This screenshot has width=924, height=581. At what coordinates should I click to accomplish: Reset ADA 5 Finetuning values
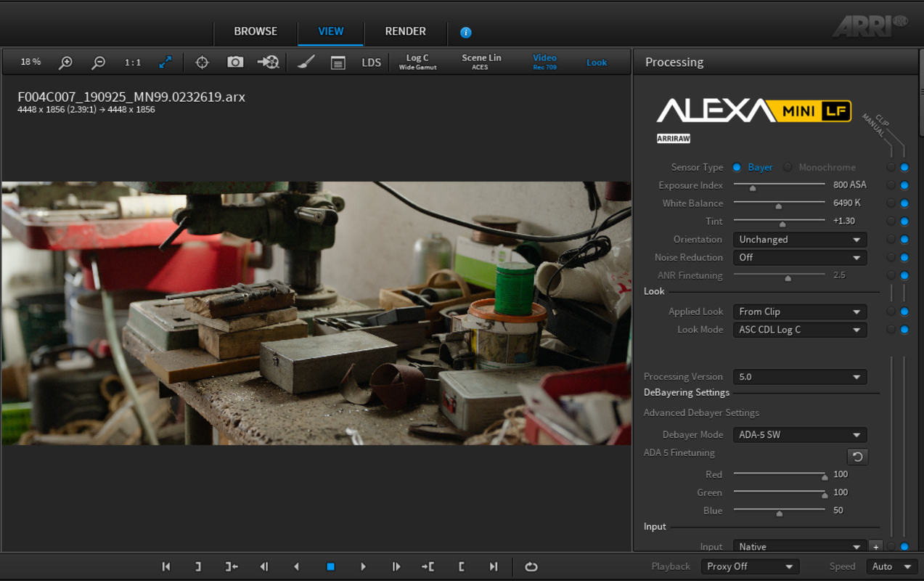[x=857, y=457]
